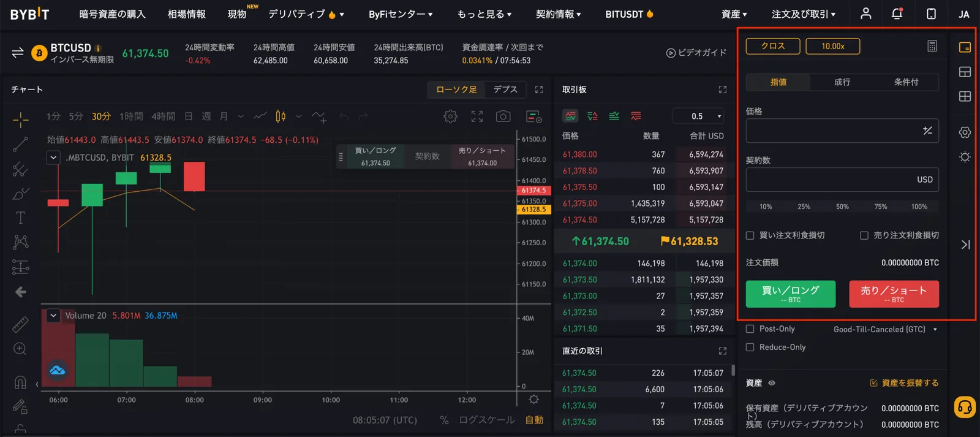Open the chart axis settings gear
980x437 pixels.
pyautogui.click(x=533, y=400)
